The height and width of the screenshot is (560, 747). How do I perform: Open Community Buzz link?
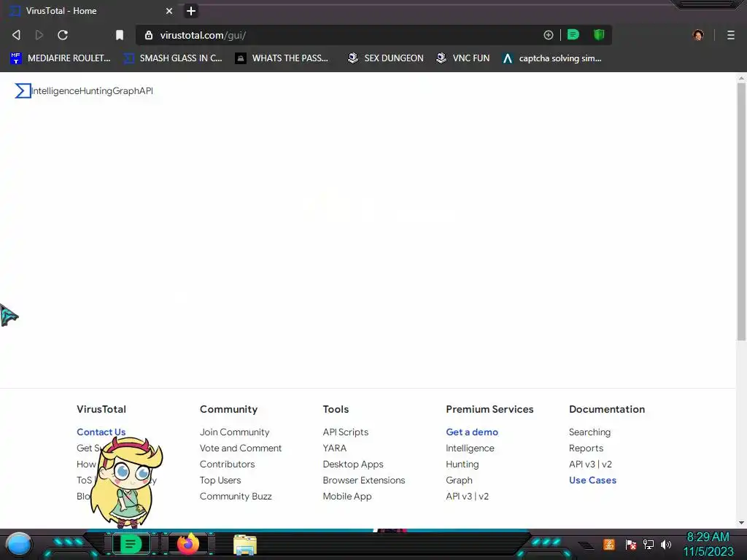tap(236, 496)
